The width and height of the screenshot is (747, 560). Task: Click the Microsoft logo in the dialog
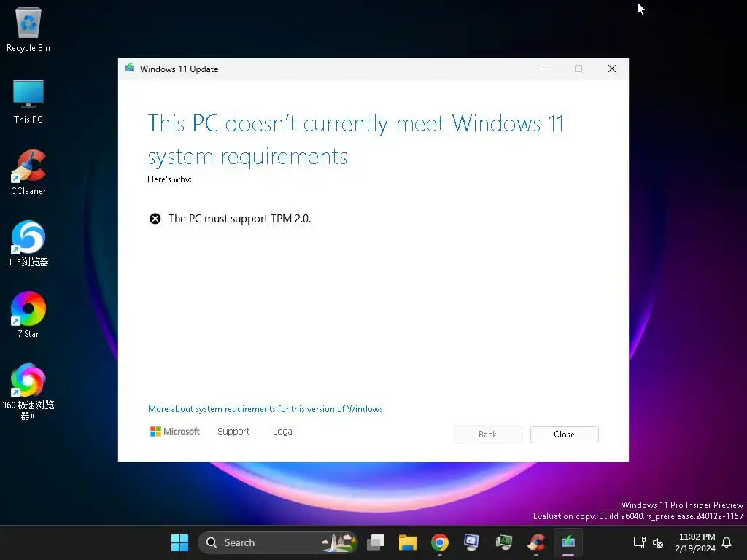click(x=175, y=432)
